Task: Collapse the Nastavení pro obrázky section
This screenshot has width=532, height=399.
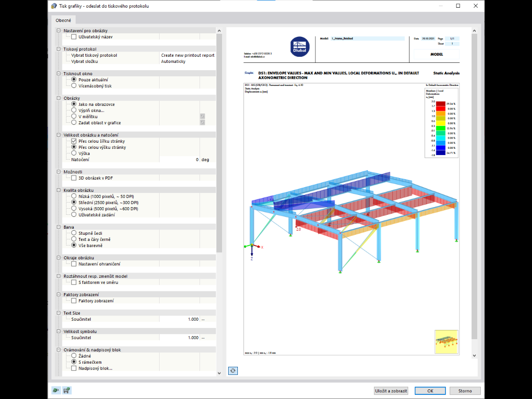Action: pos(59,31)
